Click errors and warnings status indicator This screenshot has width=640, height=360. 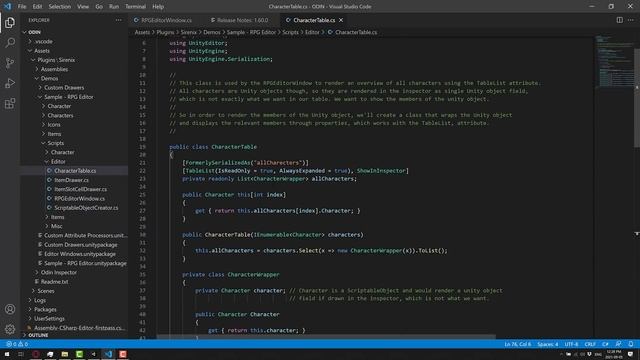coord(17,344)
